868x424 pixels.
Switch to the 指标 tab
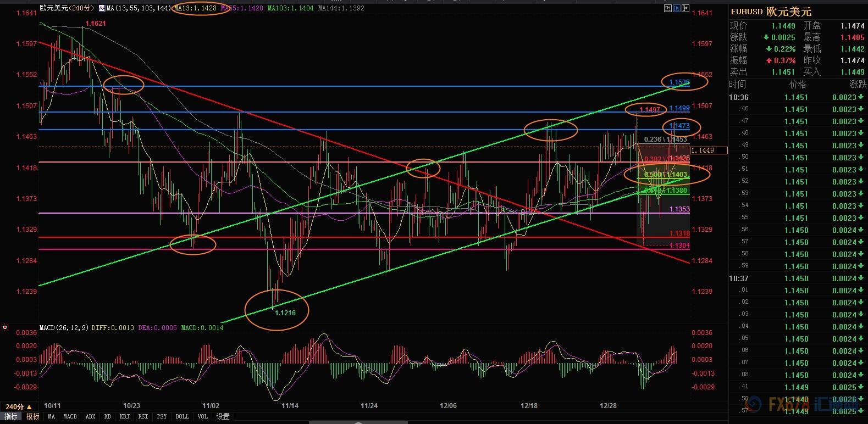11,417
